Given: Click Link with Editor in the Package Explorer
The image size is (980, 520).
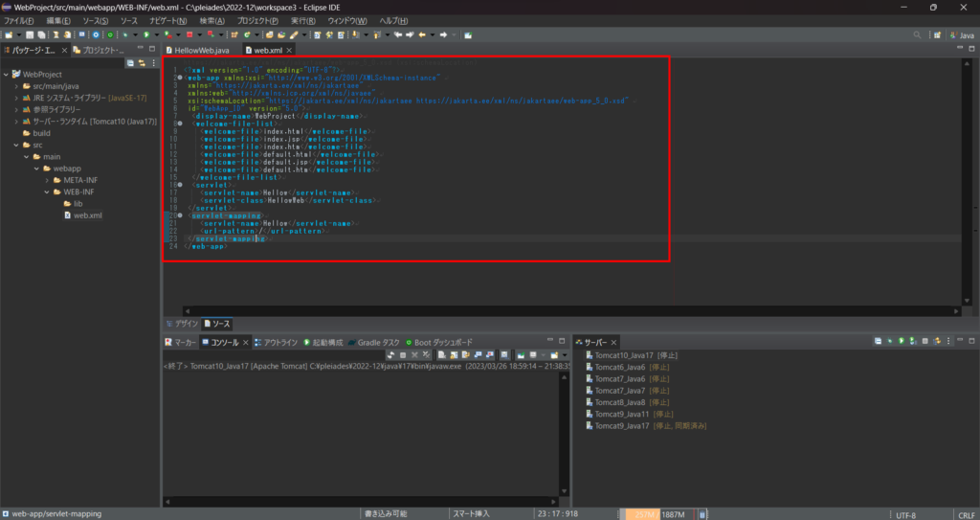Looking at the screenshot, I should click(x=142, y=63).
